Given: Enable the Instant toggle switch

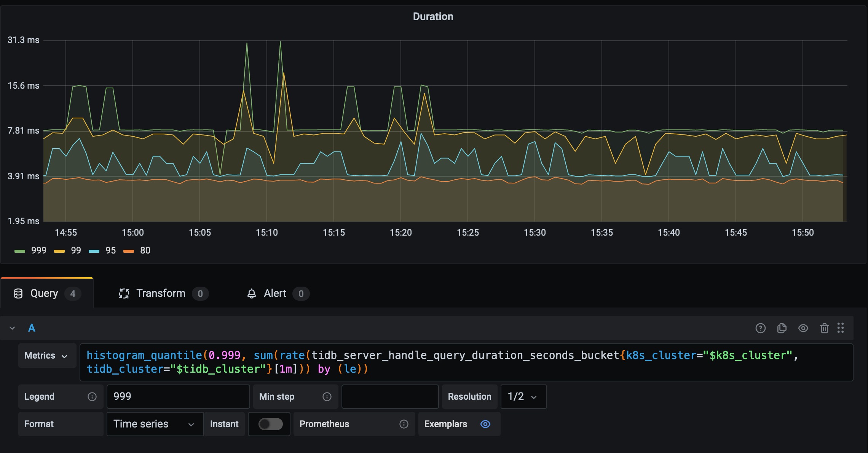Looking at the screenshot, I should tap(270, 424).
